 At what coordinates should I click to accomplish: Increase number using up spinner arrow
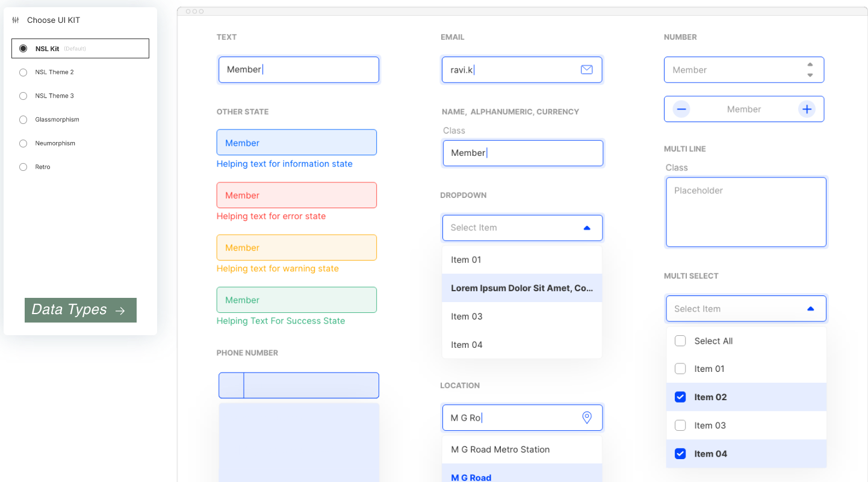coord(810,64)
